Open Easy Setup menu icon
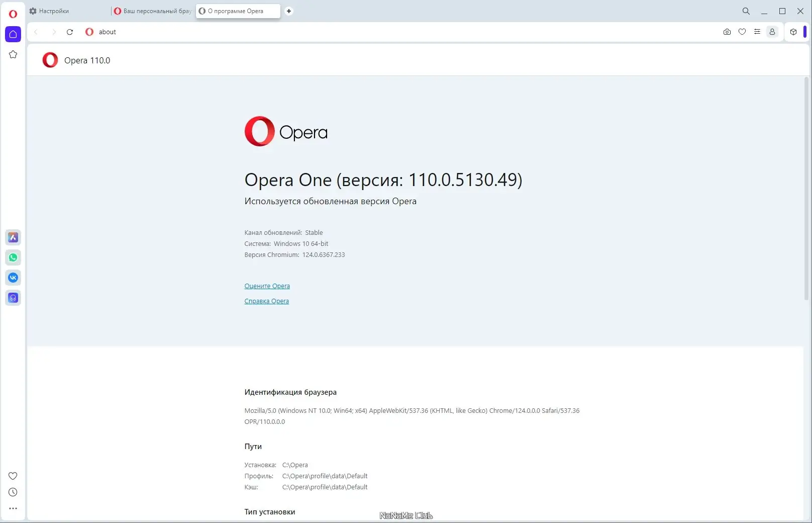Viewport: 812px width, 523px height. [x=757, y=32]
